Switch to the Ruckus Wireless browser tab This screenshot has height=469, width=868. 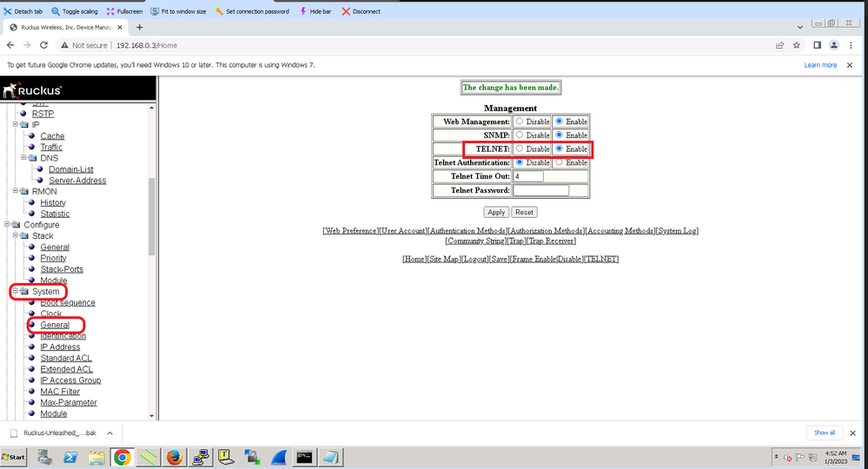[65, 27]
